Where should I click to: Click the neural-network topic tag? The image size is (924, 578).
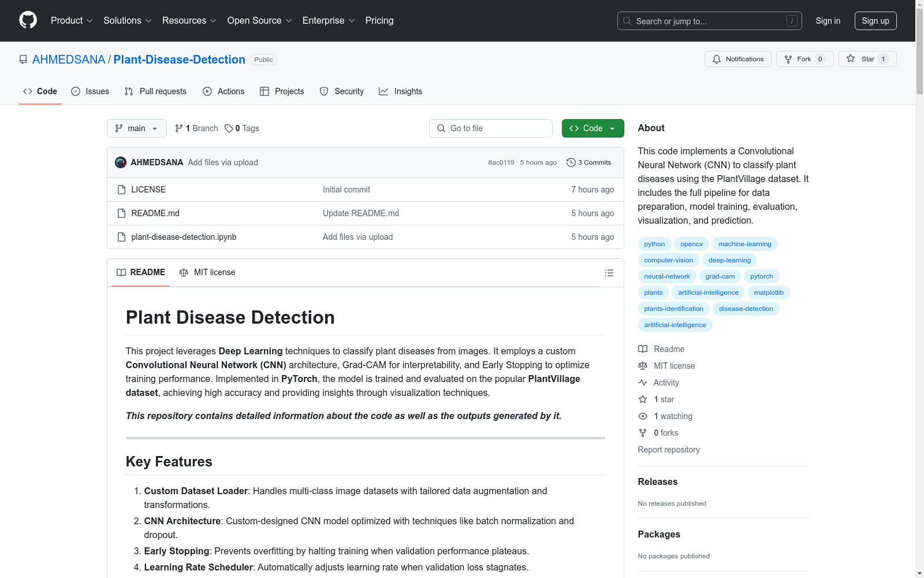(x=667, y=276)
